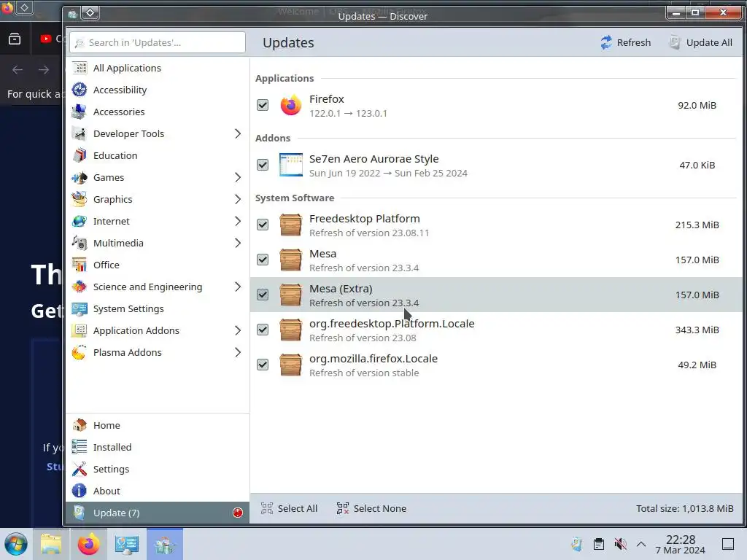Click the updates notifier tray icon

coord(577,544)
